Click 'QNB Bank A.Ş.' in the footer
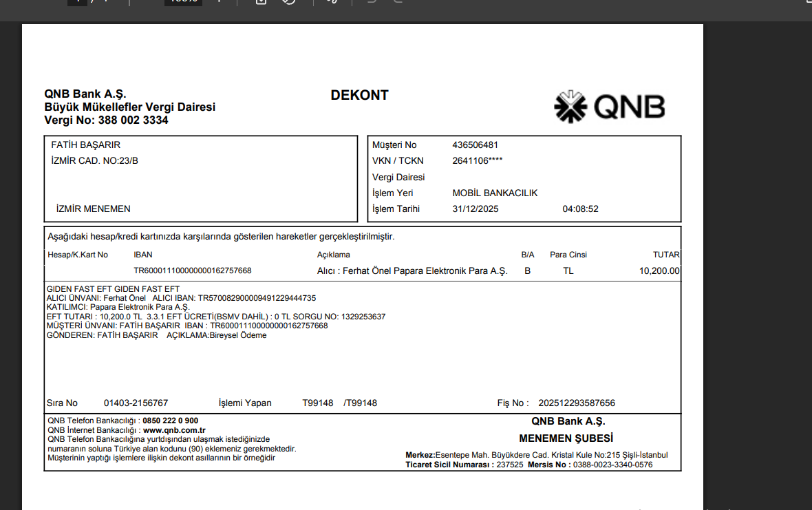This screenshot has height=510, width=812. click(568, 421)
